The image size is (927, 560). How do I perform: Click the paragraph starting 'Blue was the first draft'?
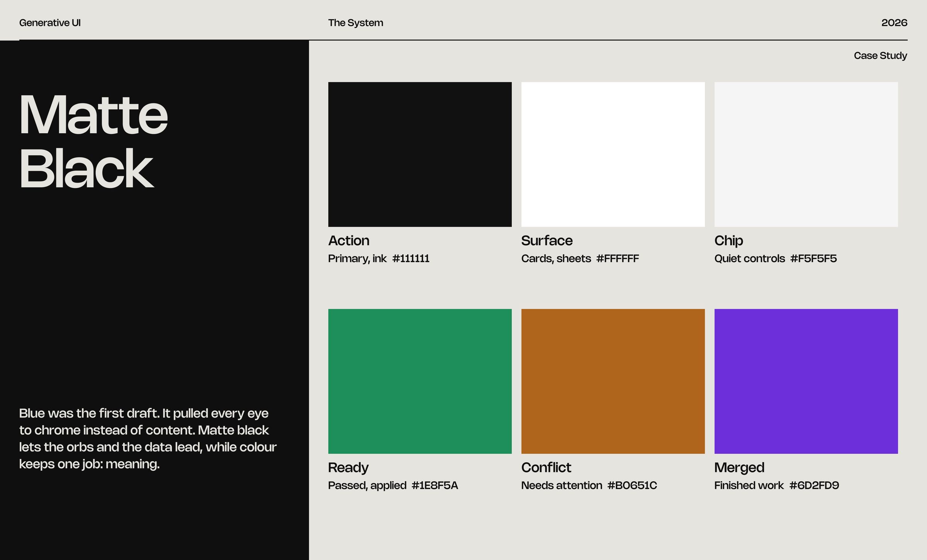tap(148, 439)
